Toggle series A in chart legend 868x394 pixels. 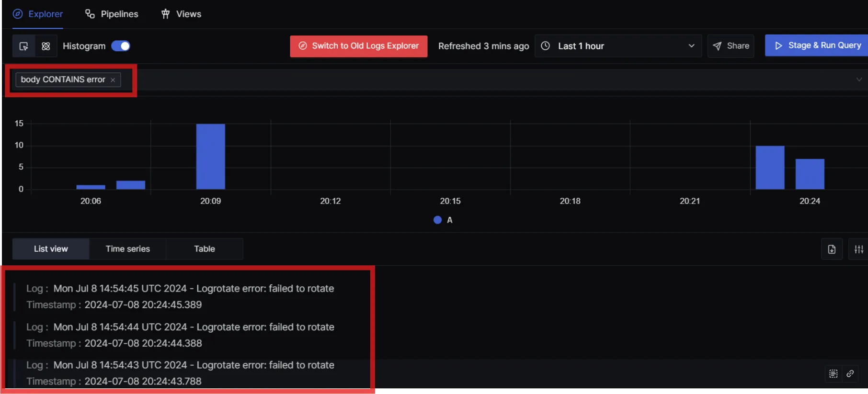coord(443,220)
